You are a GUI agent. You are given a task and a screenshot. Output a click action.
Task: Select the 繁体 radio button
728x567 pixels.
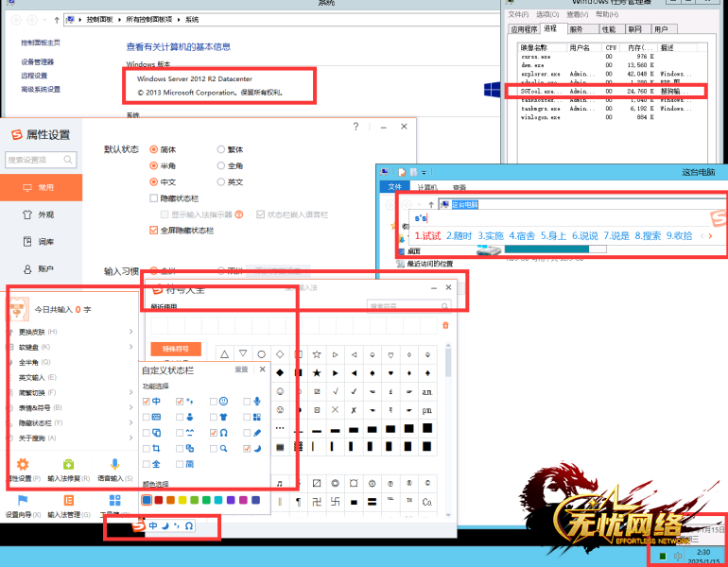[221, 149]
